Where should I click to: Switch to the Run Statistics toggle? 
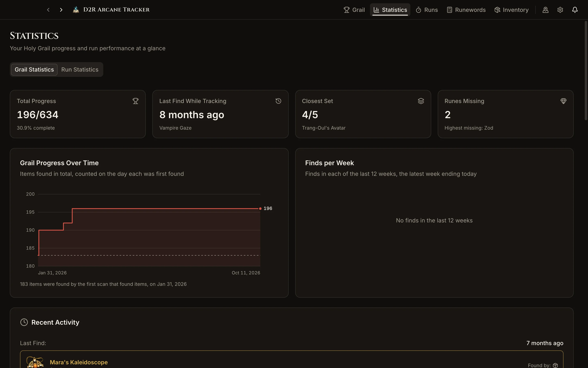(x=80, y=70)
